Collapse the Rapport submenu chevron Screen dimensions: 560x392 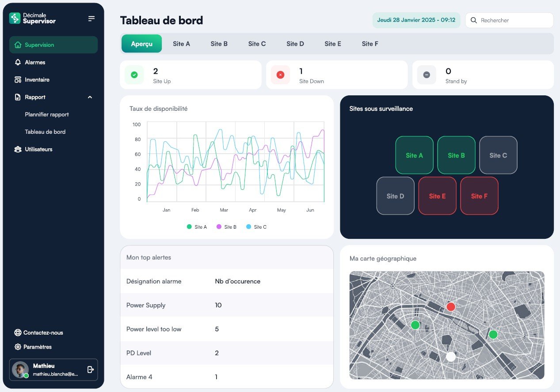click(90, 97)
